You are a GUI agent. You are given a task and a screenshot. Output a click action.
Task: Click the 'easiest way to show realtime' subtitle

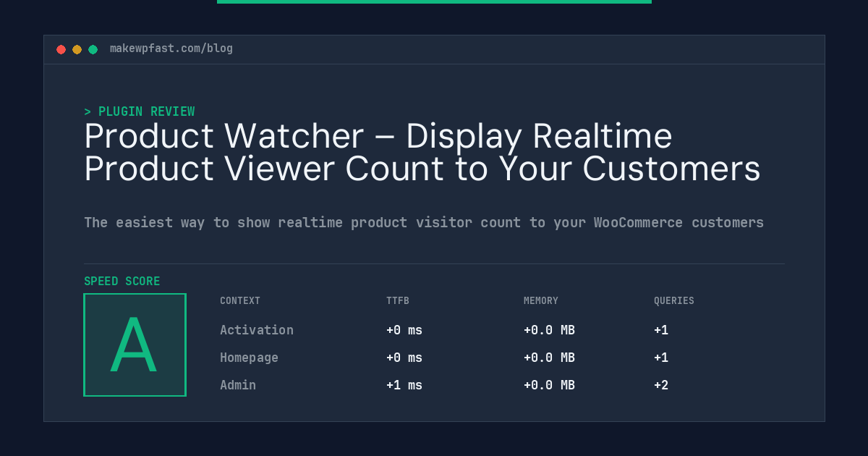pyautogui.click(x=424, y=222)
